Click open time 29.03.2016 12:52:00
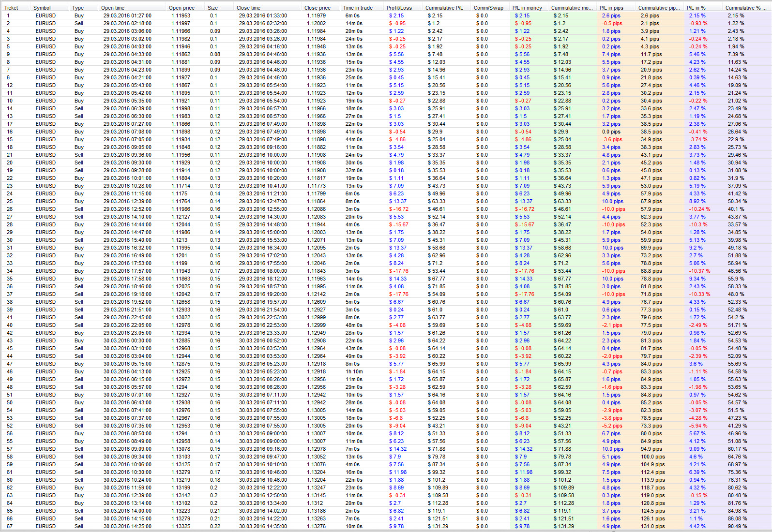Viewport: 772px width, 532px height. (127, 209)
